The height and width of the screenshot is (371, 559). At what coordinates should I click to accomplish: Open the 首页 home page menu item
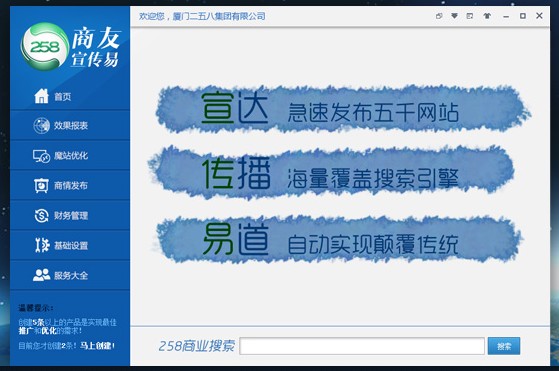coord(70,96)
